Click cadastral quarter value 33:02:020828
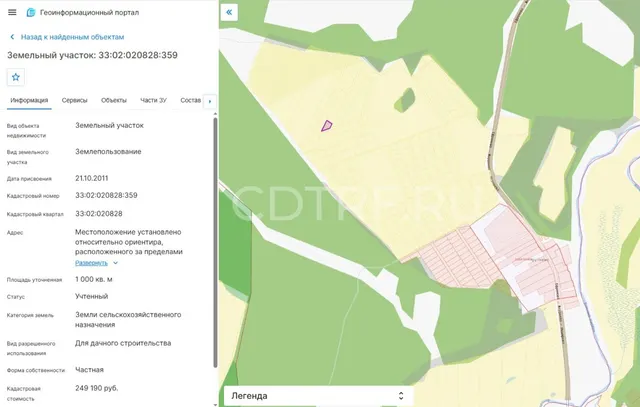640x407 pixels. [99, 214]
